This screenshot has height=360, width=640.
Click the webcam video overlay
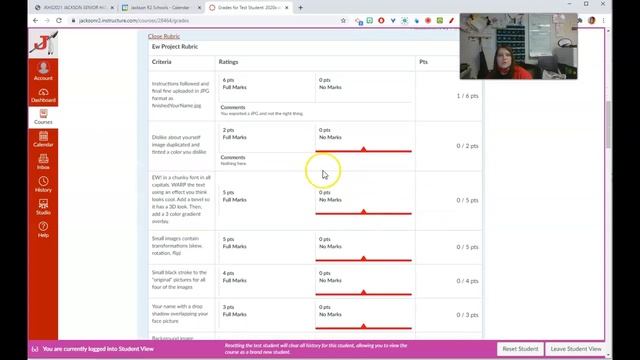[x=518, y=46]
